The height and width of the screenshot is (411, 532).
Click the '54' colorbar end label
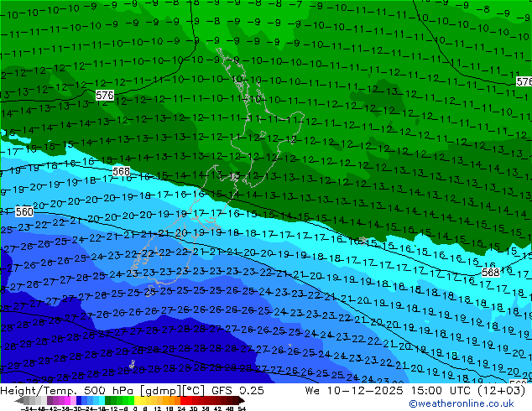click(x=241, y=408)
